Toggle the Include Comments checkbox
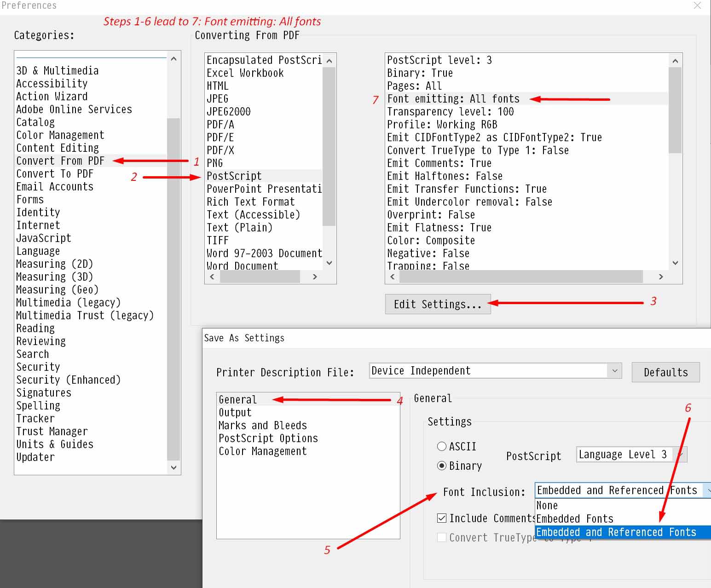Viewport: 711px width, 588px height. (x=442, y=518)
